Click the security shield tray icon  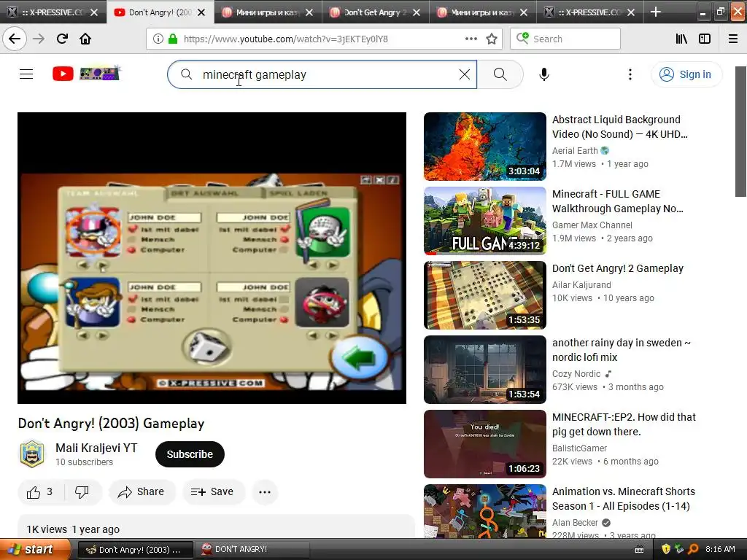(666, 550)
